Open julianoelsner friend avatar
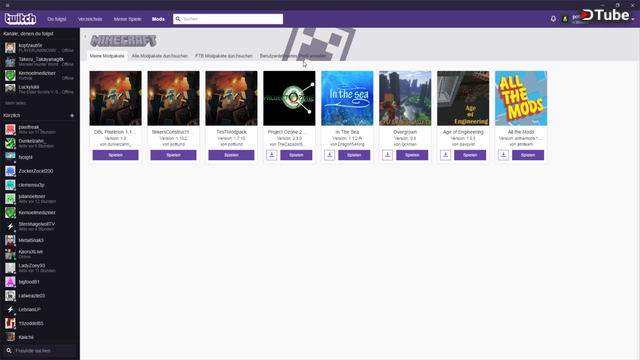The width and height of the screenshot is (640, 360). click(x=10, y=199)
